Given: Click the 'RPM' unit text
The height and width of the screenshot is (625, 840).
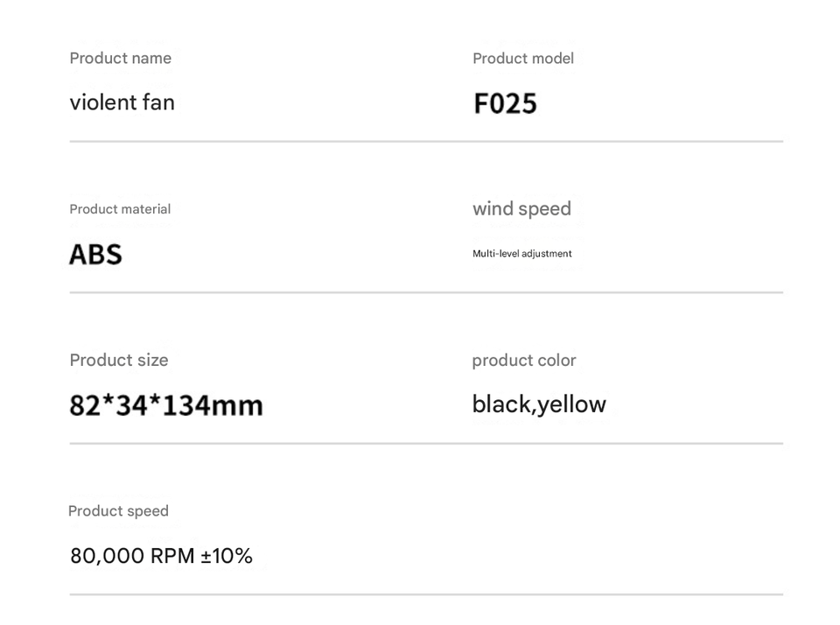Looking at the screenshot, I should pos(172,556).
